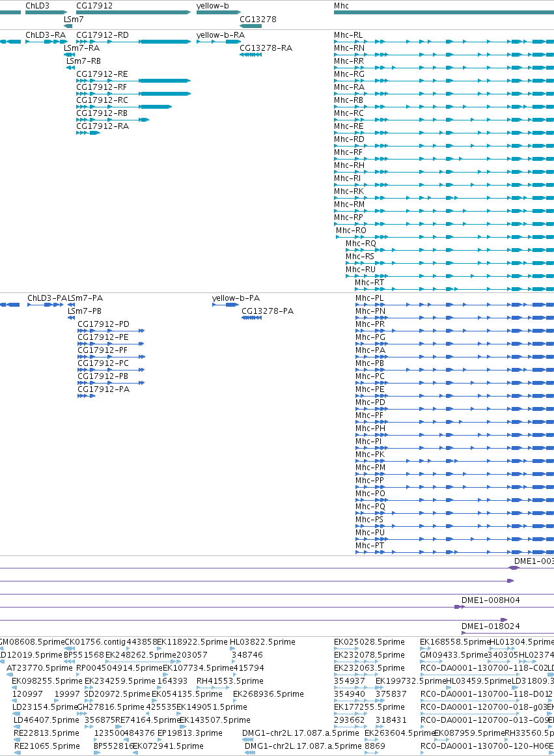Click transcript CG17912-RE
Viewport: 554px width, 756px height.
tap(102, 74)
